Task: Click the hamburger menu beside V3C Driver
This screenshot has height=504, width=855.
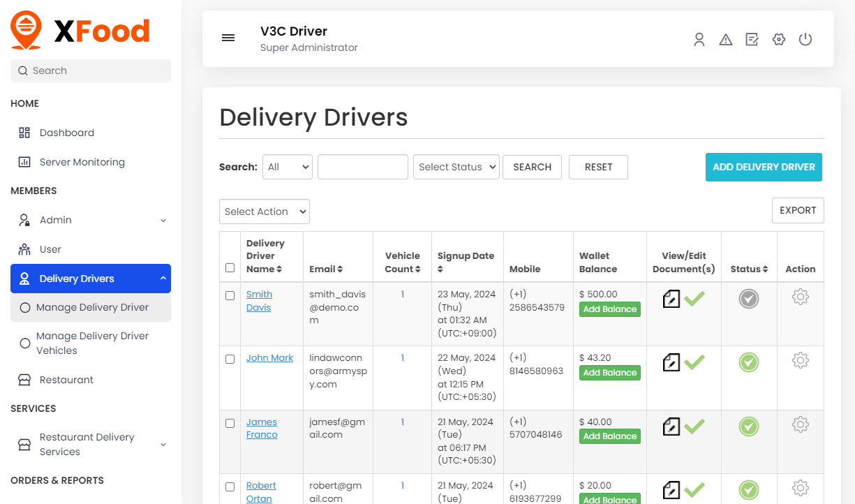Action: click(228, 38)
